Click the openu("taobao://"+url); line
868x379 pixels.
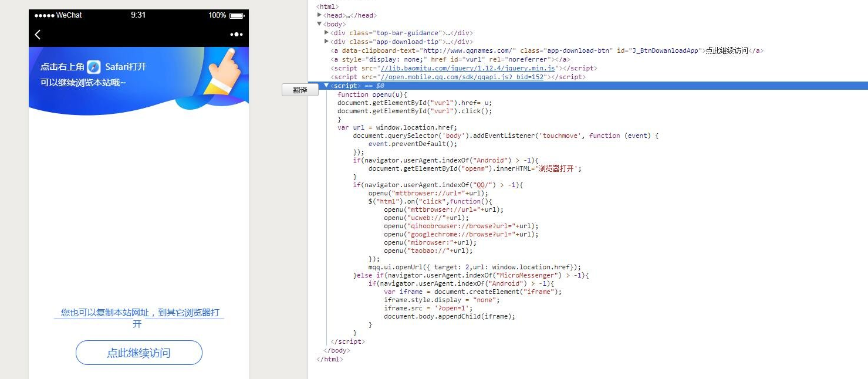point(428,251)
